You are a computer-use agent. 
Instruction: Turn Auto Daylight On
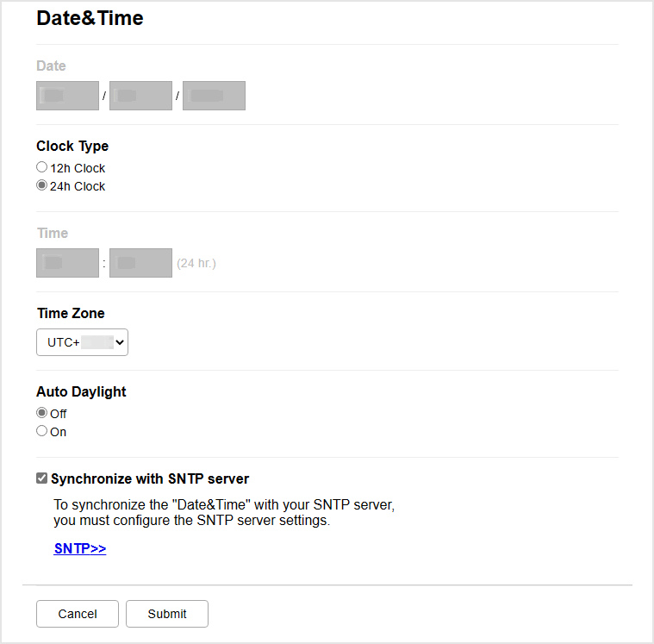(41, 432)
